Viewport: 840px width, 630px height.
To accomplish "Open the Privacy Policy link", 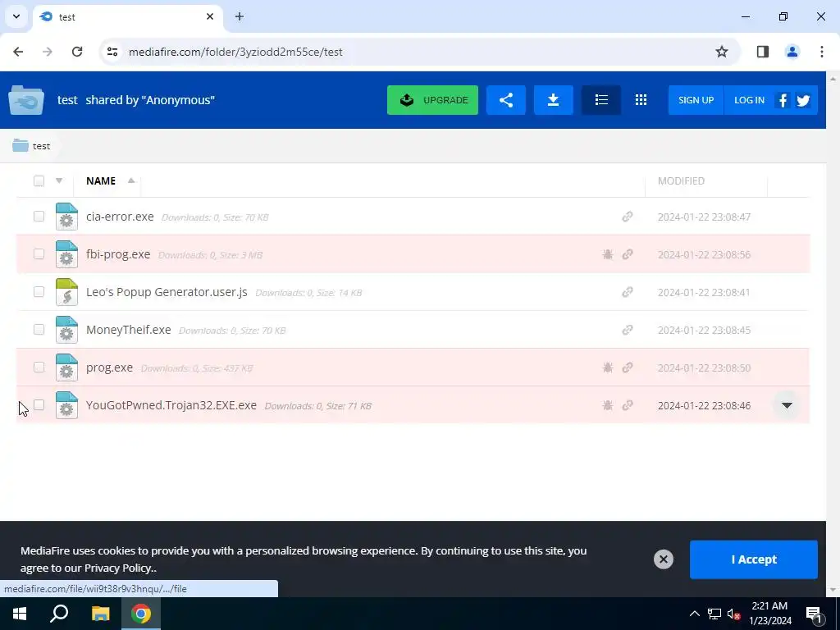I will pos(119,568).
